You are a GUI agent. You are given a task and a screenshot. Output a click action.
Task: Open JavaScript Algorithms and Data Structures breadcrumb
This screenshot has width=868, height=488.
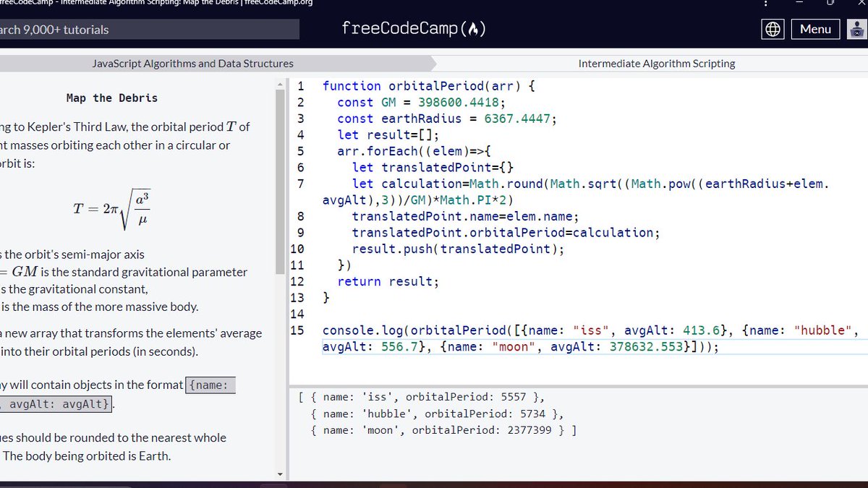[193, 64]
